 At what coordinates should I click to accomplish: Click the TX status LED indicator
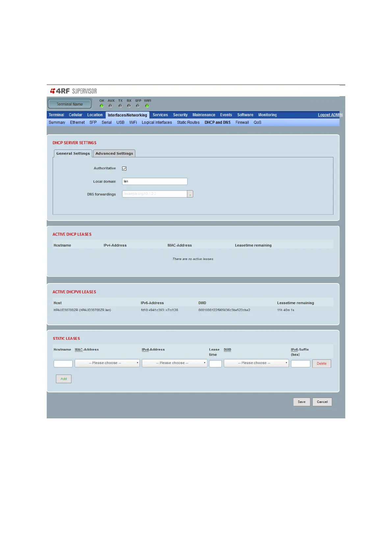(x=120, y=106)
